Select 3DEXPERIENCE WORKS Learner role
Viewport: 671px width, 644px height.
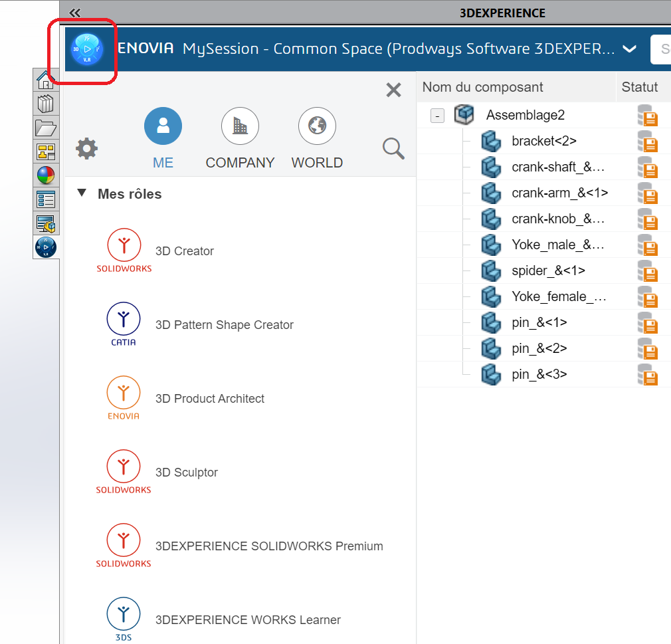[248, 619]
